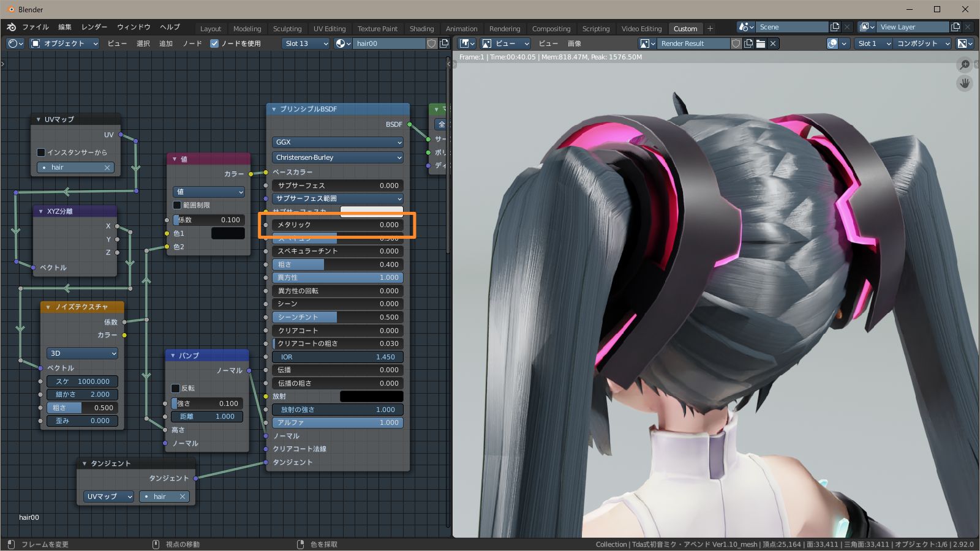Toggle fake user shield for Render Result
Screen dimensions: 980x551
click(x=736, y=43)
